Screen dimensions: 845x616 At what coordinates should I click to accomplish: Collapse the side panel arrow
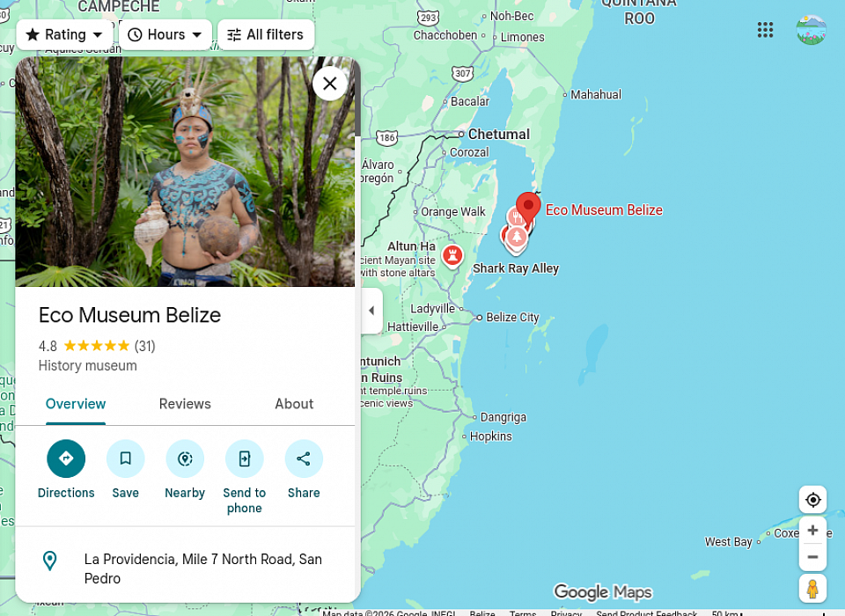click(371, 311)
